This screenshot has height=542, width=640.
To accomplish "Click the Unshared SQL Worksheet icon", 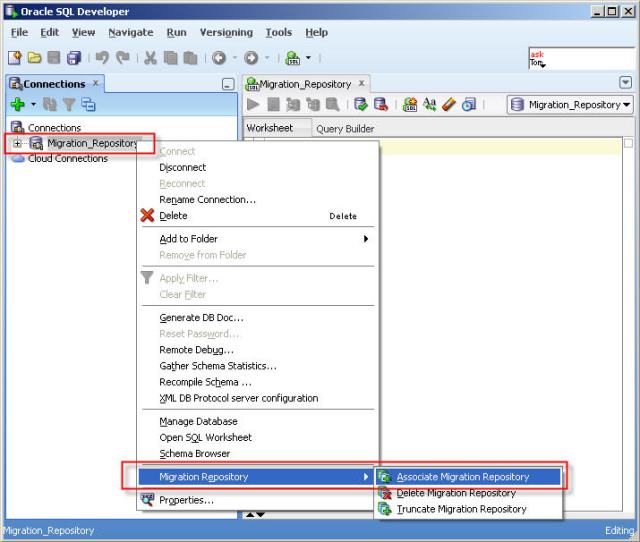I will [x=410, y=104].
